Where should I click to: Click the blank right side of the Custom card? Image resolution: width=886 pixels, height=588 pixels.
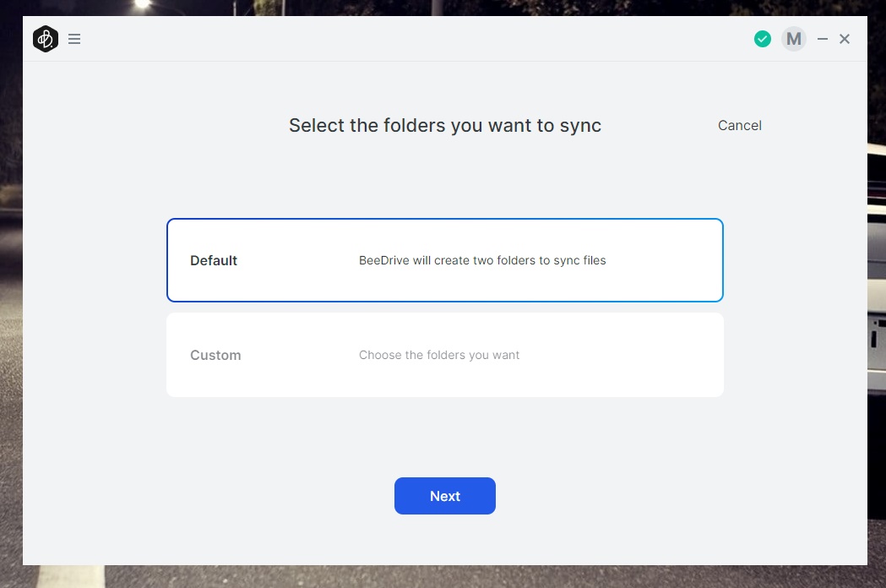(x=659, y=355)
